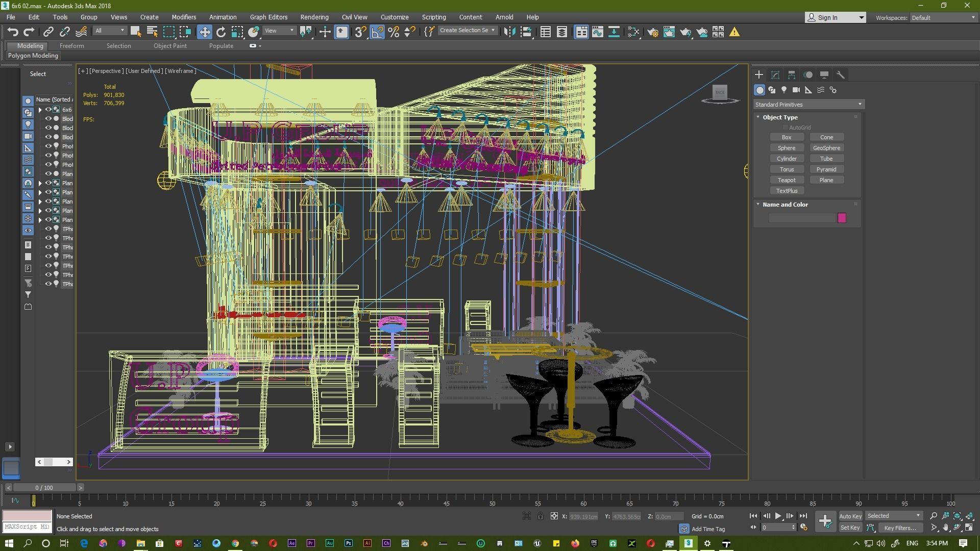Viewport: 980px width, 551px height.
Task: Open the Curve Editor icon
Action: click(x=598, y=32)
